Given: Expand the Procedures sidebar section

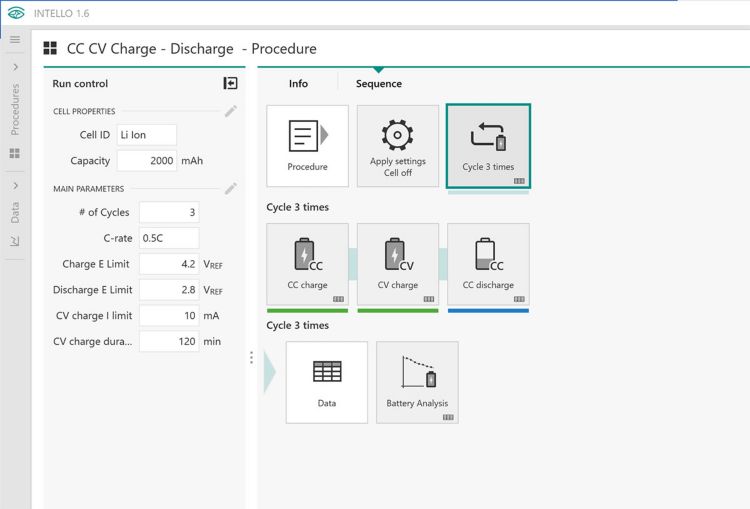Looking at the screenshot, I should coord(15,67).
